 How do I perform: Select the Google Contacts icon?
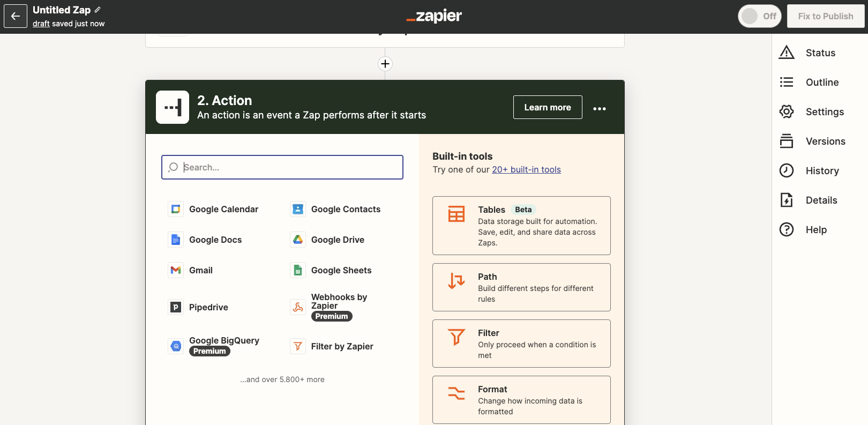pyautogui.click(x=298, y=209)
